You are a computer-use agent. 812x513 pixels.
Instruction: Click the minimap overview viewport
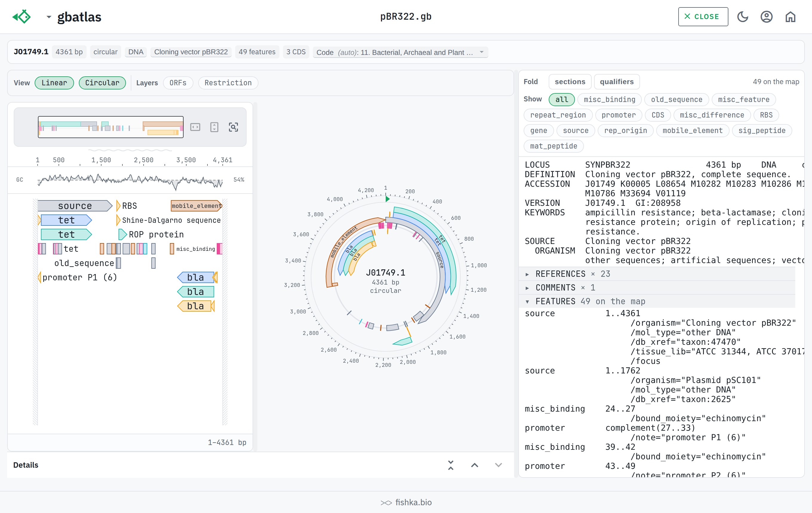[x=110, y=127]
